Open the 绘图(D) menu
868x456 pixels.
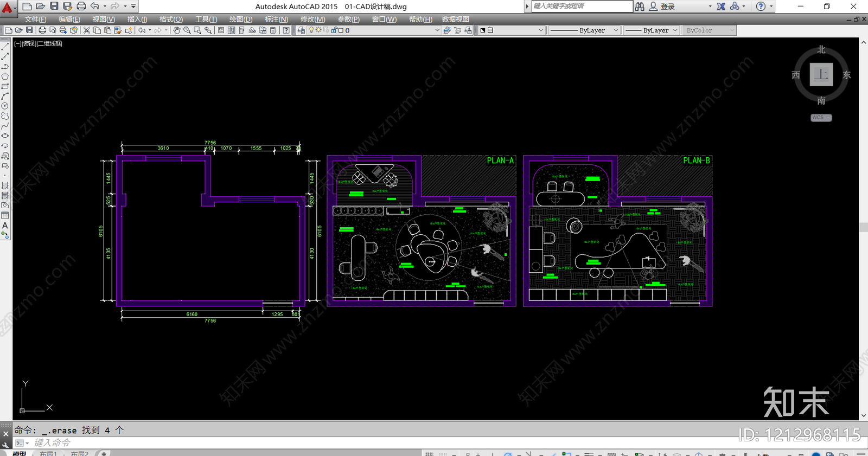pos(241,19)
